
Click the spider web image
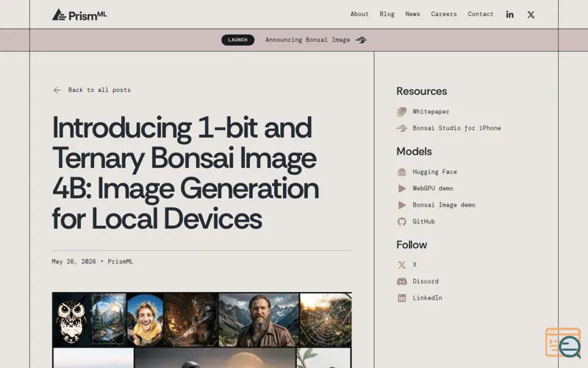pos(326,320)
